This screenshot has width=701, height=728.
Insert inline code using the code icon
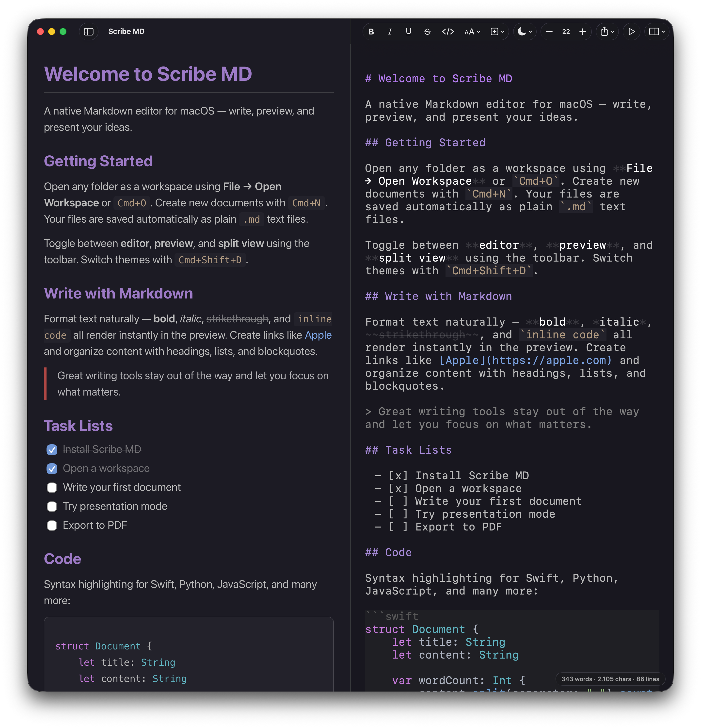pos(448,32)
